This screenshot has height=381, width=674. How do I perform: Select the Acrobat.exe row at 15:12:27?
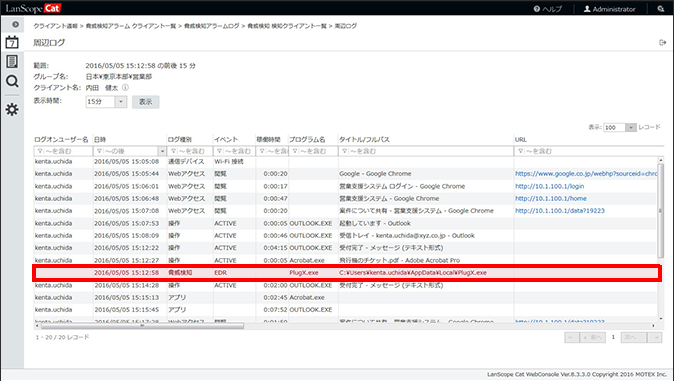pos(345,260)
